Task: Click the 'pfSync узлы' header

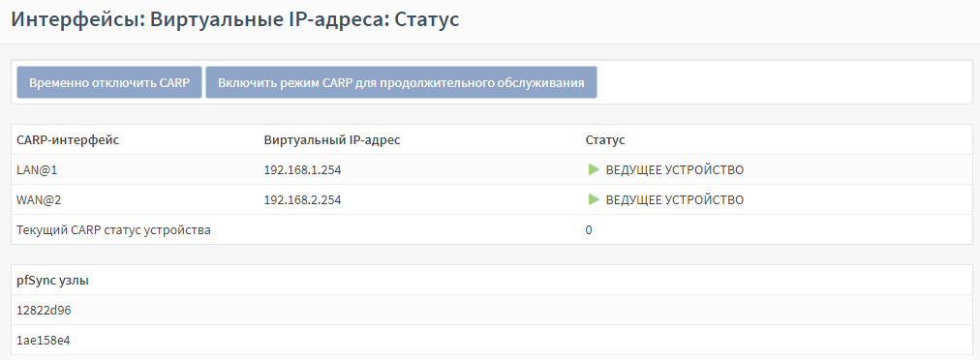Action: [x=52, y=281]
